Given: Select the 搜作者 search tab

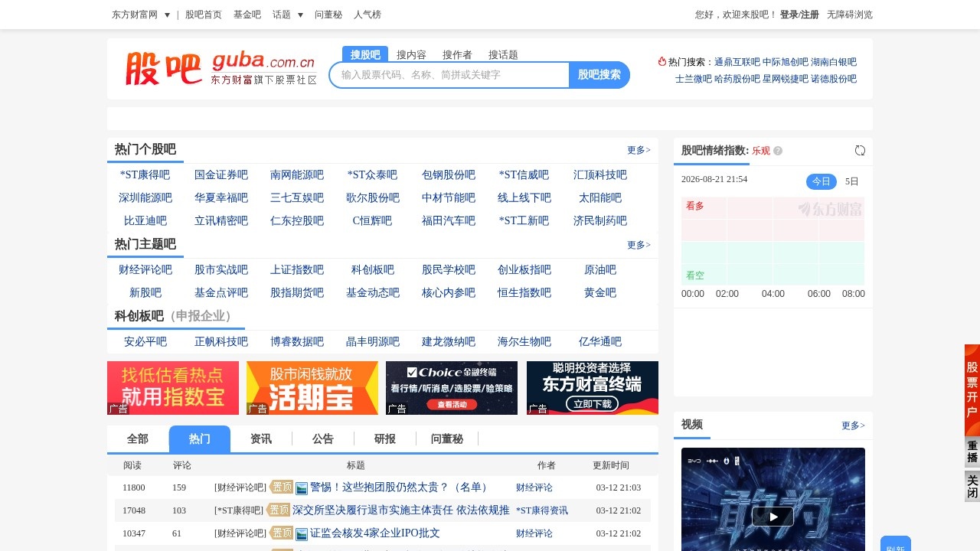Looking at the screenshot, I should 457,54.
